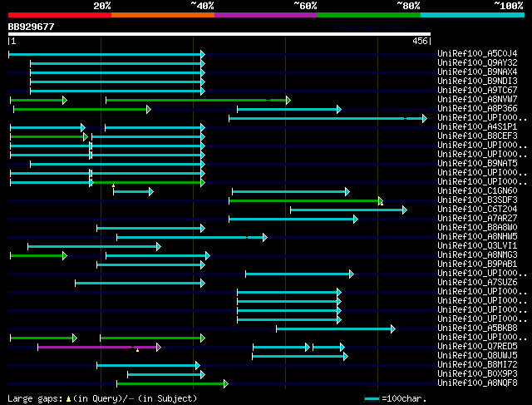Screen dimensions: 532x405
Task: Open the UniRef100_Q9AY32 hit label
Action: tap(477, 62)
